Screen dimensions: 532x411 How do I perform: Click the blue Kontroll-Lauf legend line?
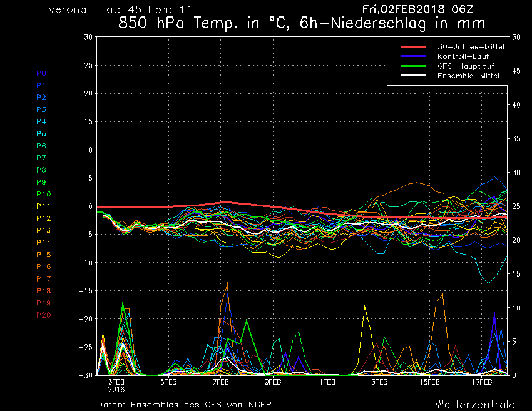click(x=414, y=56)
